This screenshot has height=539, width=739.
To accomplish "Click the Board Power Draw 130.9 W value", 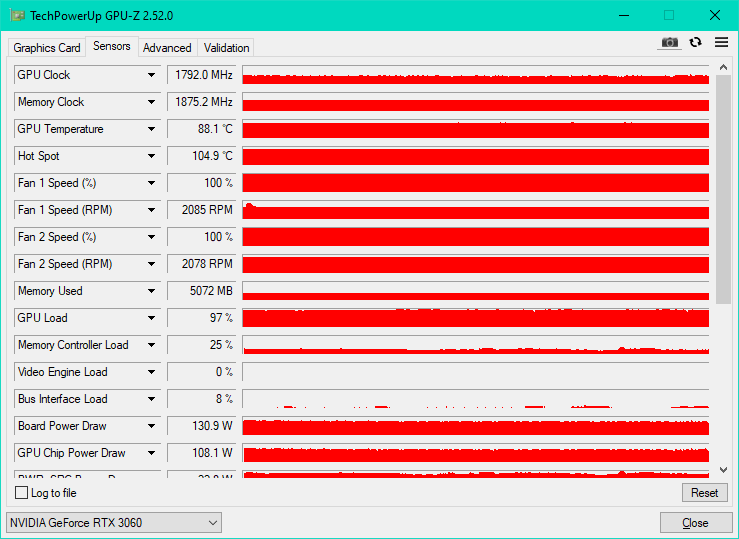I will (x=202, y=425).
